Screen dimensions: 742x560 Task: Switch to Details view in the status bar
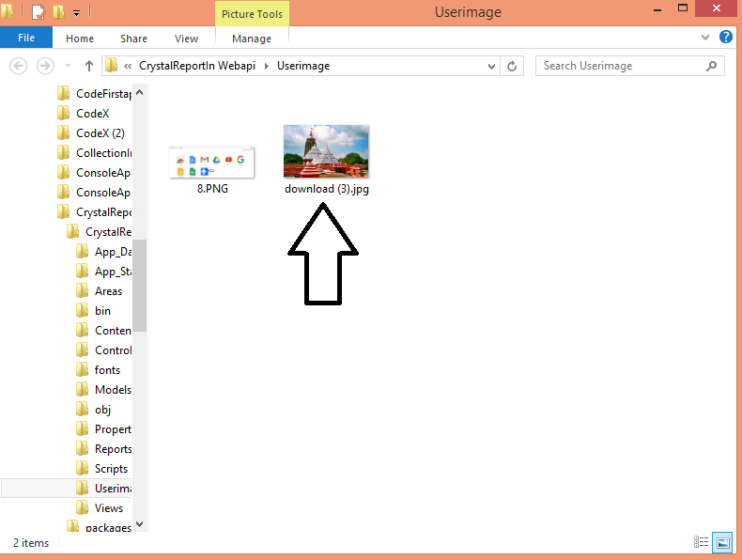click(701, 542)
